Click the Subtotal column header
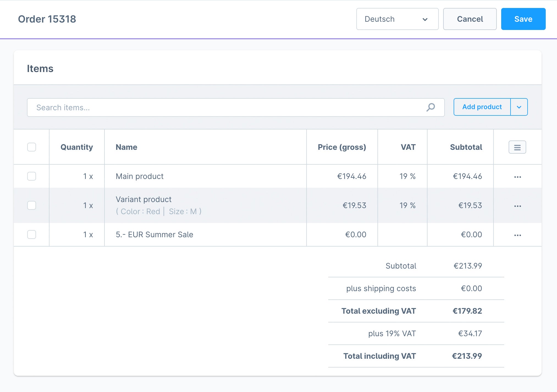 pyautogui.click(x=466, y=147)
